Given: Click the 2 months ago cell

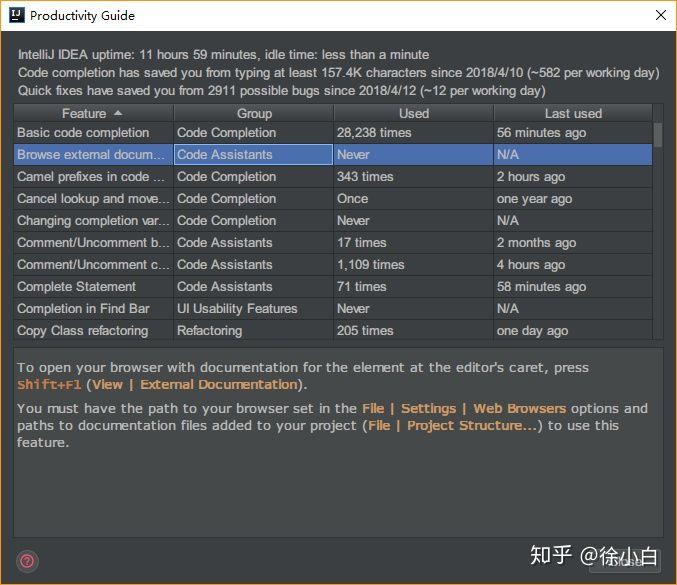Looking at the screenshot, I should 573,243.
